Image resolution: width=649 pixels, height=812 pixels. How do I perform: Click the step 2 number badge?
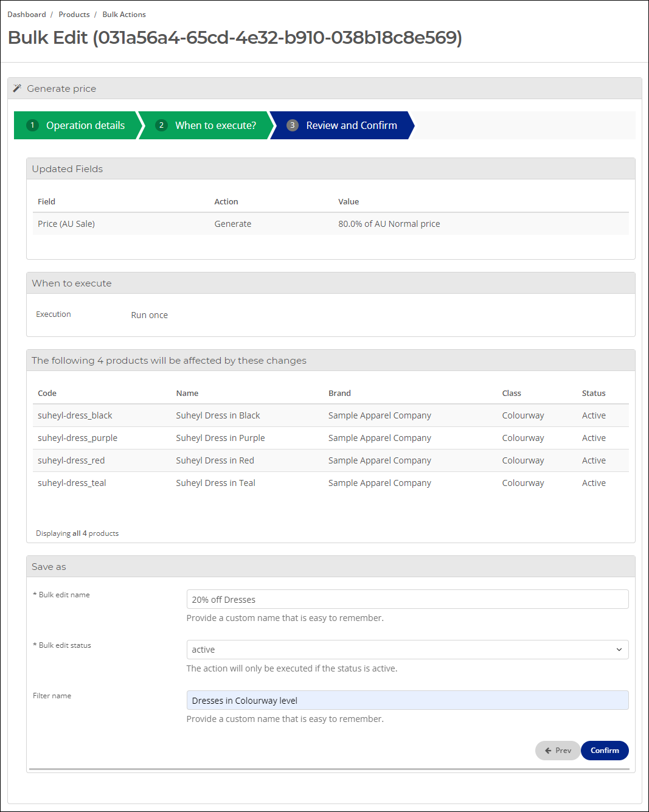coord(161,125)
